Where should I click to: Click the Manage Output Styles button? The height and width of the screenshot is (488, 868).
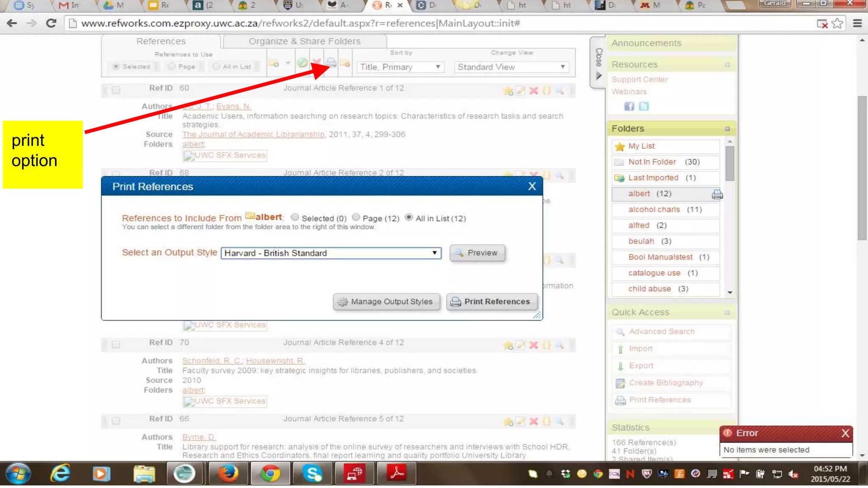pos(386,302)
